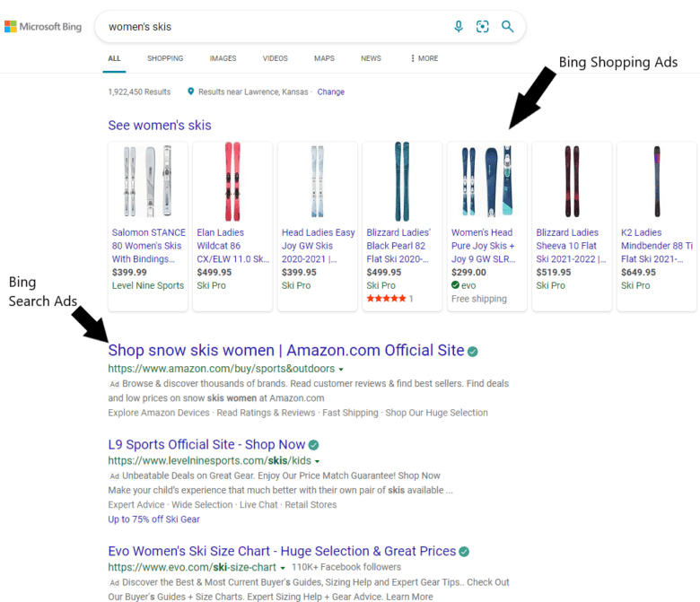Open the Blizzard Sheeva 10 product image

[x=572, y=181]
